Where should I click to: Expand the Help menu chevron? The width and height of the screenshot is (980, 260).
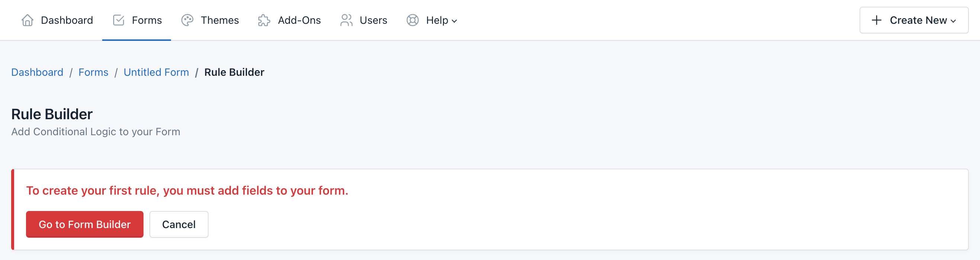pos(454,21)
